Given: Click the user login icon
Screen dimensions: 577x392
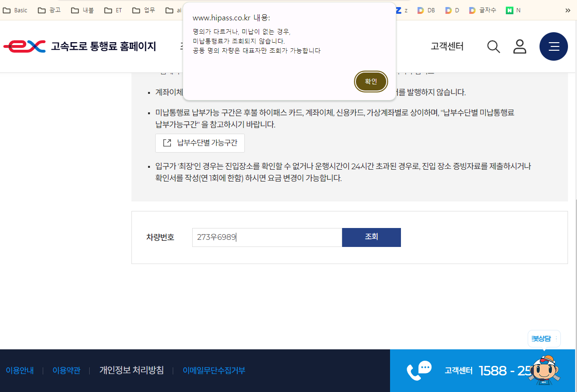Looking at the screenshot, I should coord(520,46).
